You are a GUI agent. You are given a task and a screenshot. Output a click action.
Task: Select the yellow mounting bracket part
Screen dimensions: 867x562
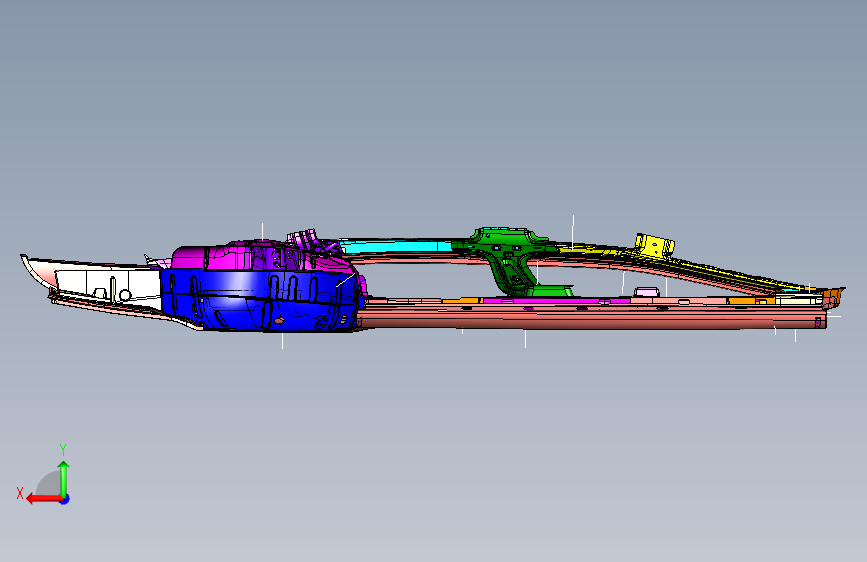pyautogui.click(x=655, y=245)
